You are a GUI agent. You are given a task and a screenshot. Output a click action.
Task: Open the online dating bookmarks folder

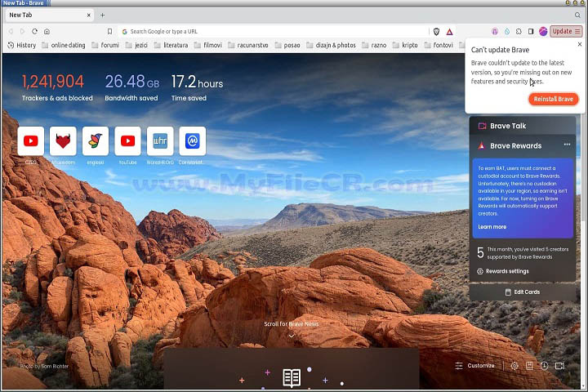64,45
